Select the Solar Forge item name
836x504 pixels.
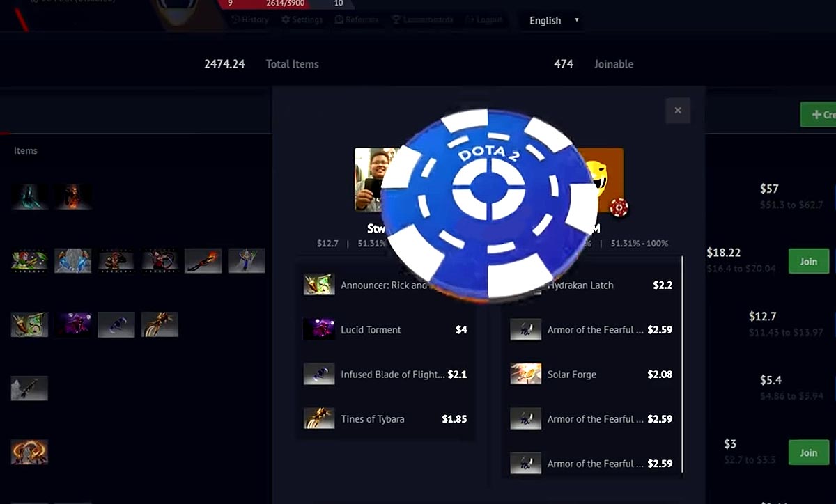[x=571, y=375]
